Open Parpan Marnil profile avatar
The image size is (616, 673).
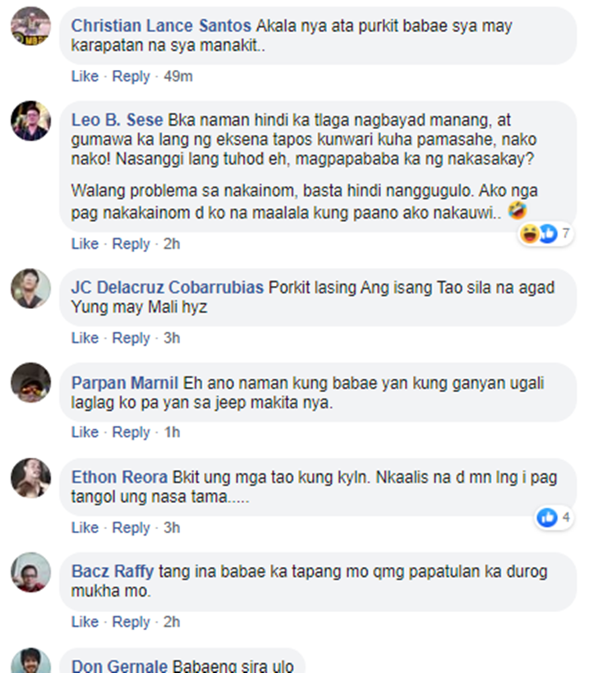[x=31, y=382]
